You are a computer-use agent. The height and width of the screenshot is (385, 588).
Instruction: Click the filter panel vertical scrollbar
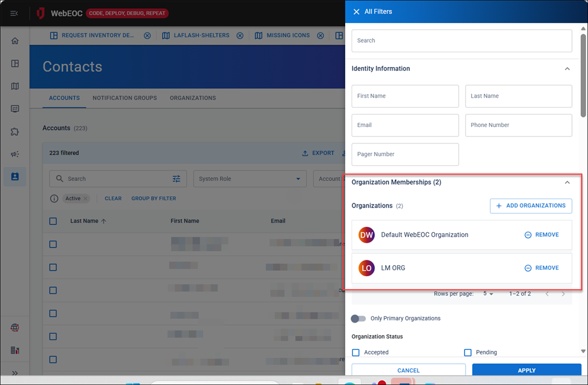coord(583,76)
